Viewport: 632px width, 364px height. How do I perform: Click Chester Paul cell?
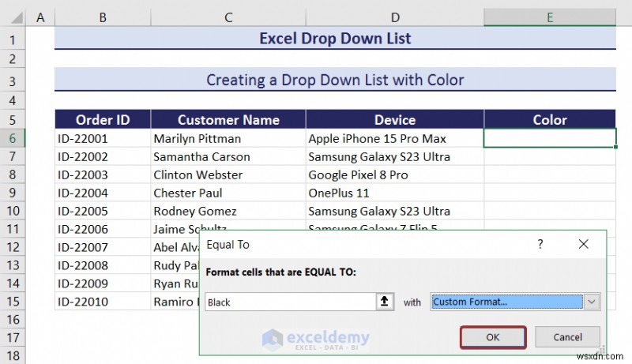(x=228, y=193)
